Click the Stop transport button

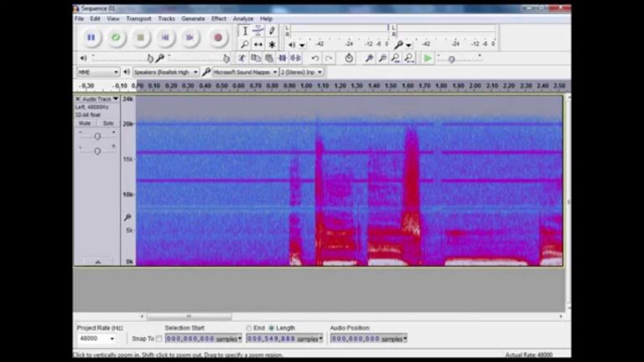pos(141,38)
